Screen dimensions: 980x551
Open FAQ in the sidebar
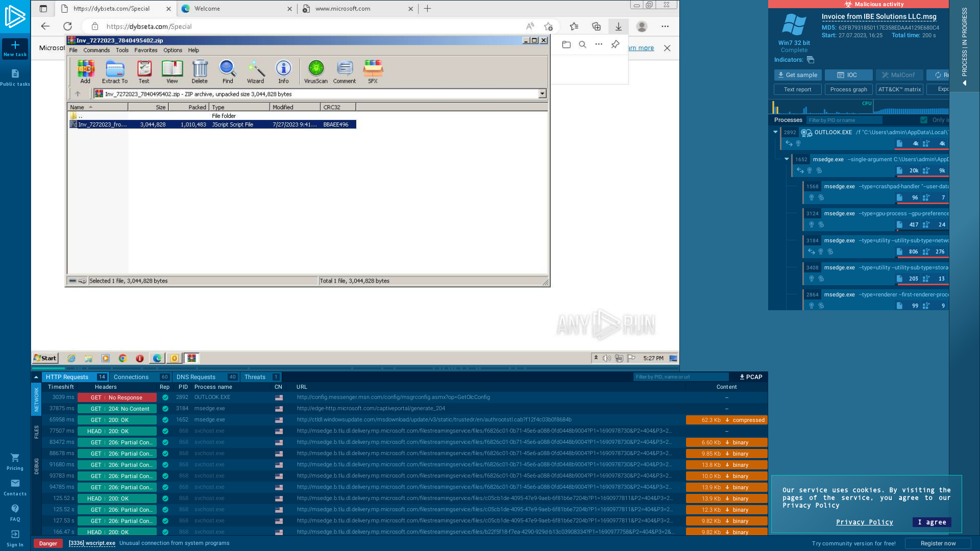[x=15, y=513]
